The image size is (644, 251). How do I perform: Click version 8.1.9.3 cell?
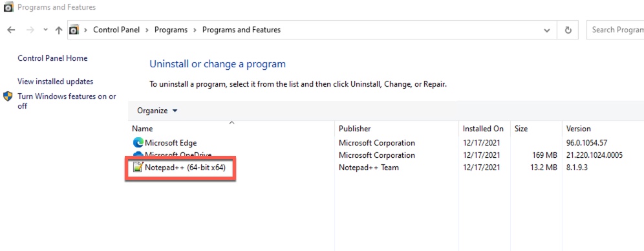coord(577,168)
